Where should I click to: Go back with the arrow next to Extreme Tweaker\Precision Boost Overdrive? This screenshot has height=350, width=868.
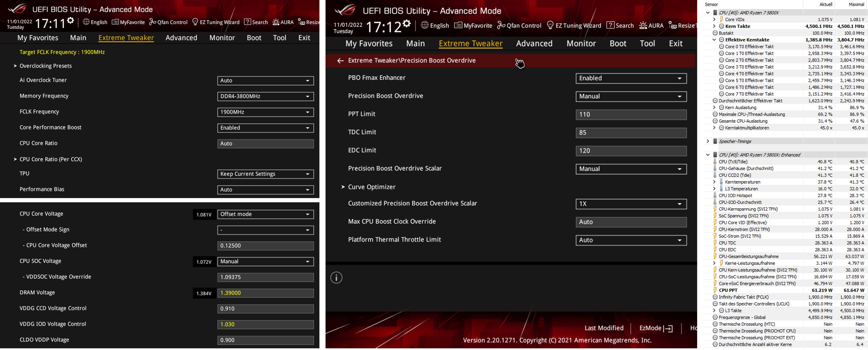(x=340, y=61)
